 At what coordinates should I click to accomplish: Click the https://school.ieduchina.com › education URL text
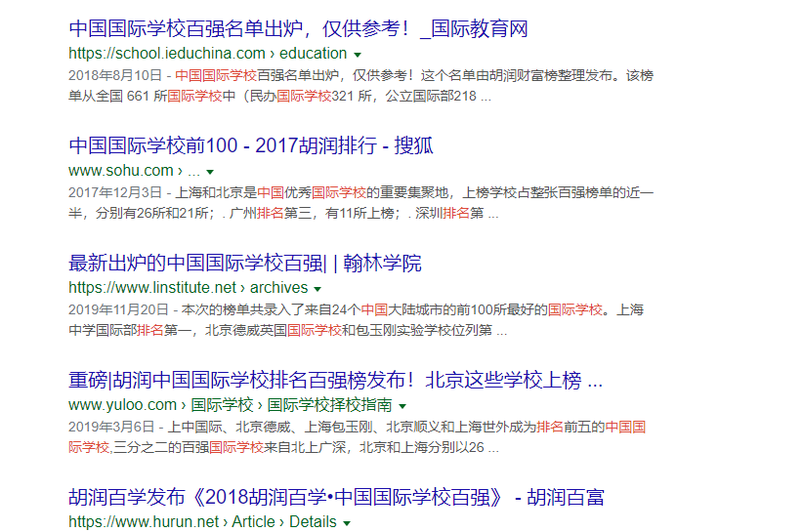208,53
